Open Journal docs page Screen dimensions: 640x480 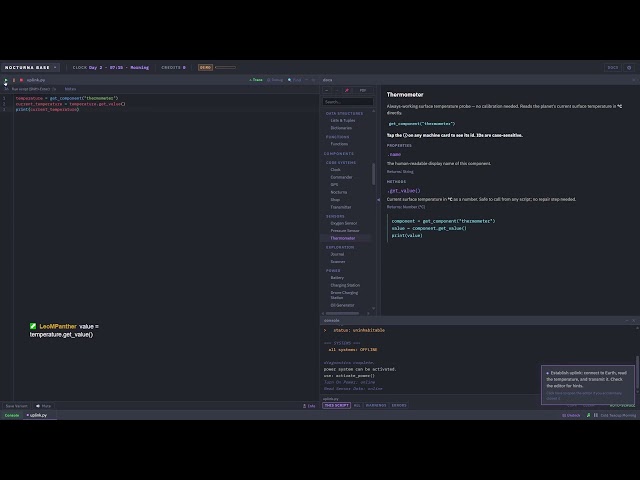tap(337, 254)
